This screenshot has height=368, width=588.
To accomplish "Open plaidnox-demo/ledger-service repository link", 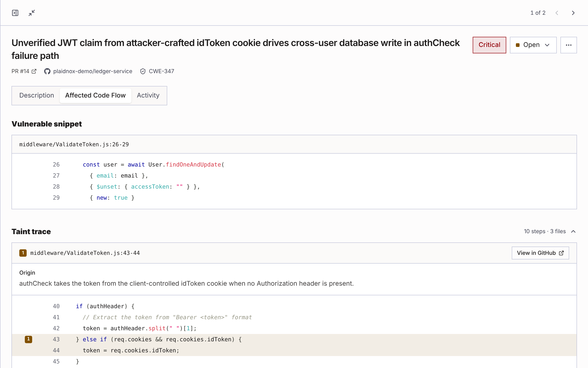I will [93, 71].
